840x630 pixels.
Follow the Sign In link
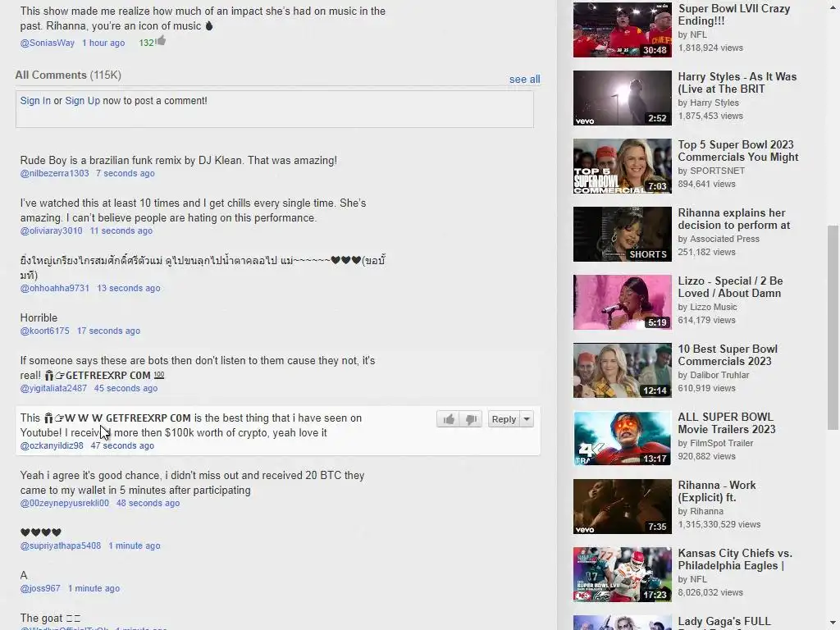[35, 101]
